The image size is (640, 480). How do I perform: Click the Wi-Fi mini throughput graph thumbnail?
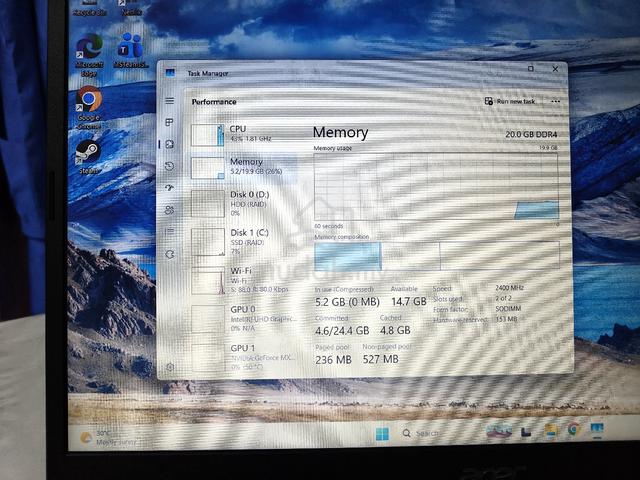pos(208,280)
